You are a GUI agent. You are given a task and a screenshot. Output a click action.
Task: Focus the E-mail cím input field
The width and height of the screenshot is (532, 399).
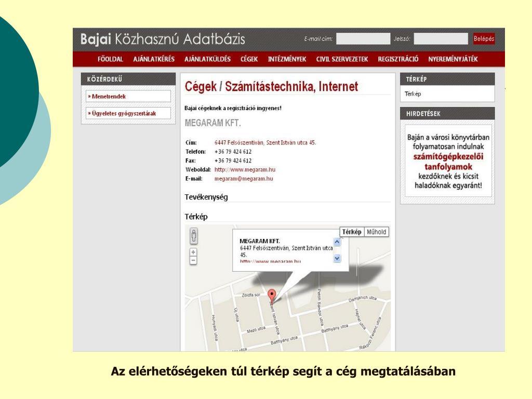363,38
